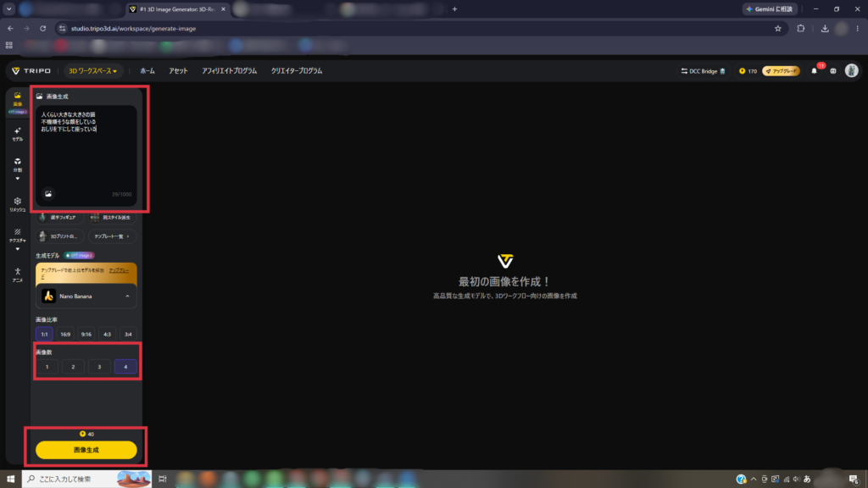
Task: Open the browser tab search dropdown
Action: tap(8, 8)
